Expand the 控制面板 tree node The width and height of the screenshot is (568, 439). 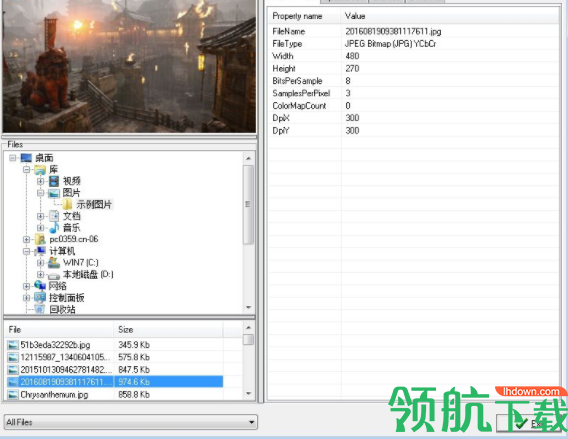26,298
